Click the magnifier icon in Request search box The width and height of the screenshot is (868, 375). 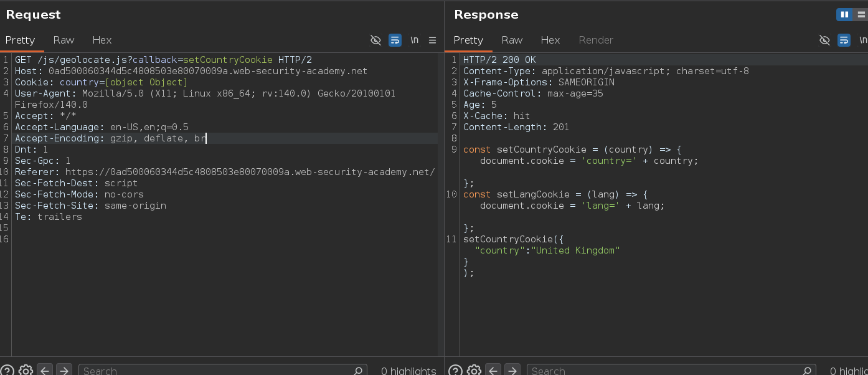(x=358, y=371)
